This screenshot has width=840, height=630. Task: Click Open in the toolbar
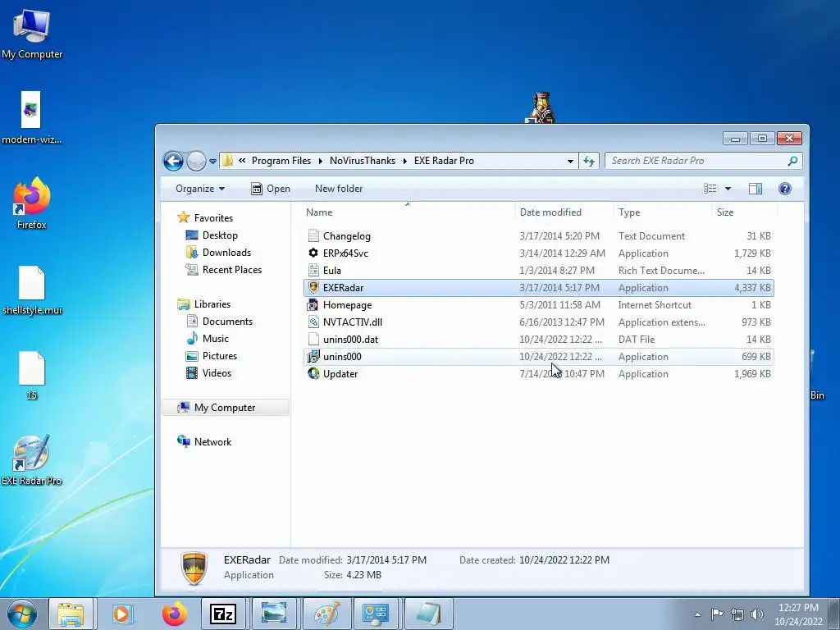tap(271, 189)
